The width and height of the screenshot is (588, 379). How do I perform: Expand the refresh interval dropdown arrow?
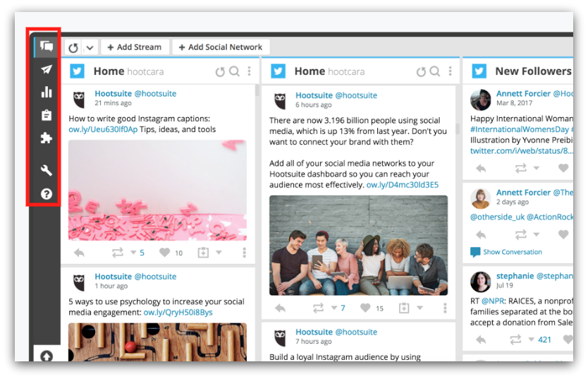[90, 48]
